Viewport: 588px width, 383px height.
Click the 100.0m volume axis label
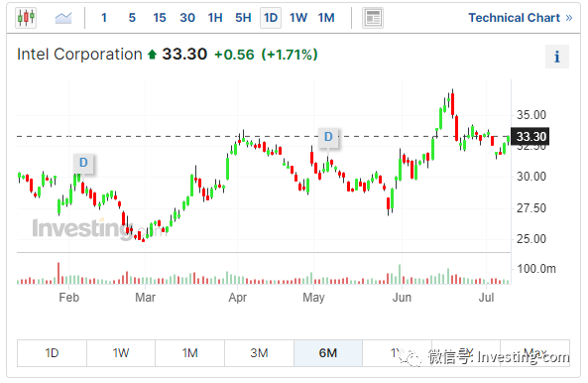(536, 269)
